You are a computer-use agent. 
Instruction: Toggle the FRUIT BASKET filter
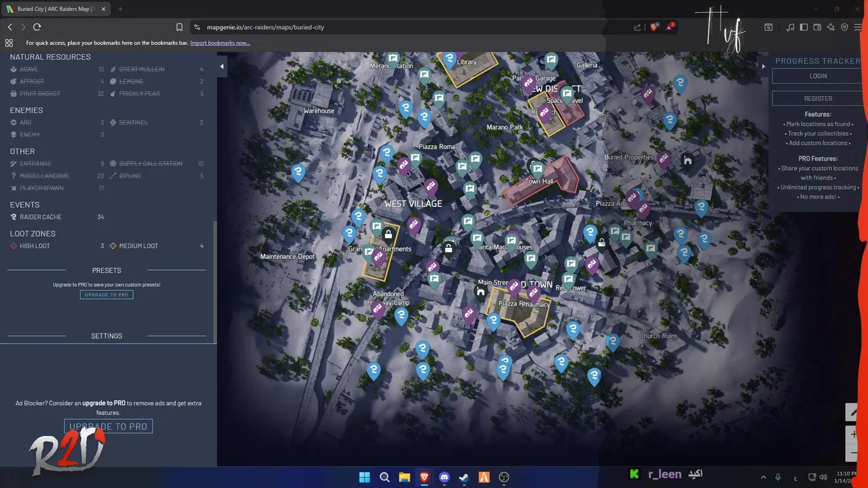(57, 94)
